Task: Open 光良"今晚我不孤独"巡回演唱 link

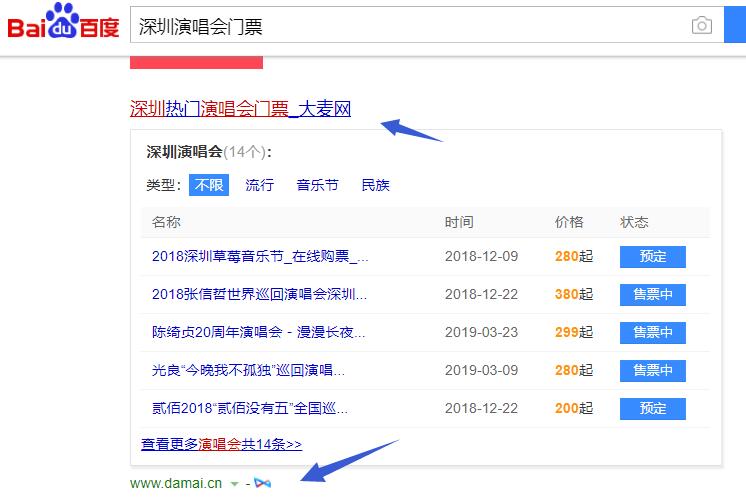Action: [x=248, y=370]
